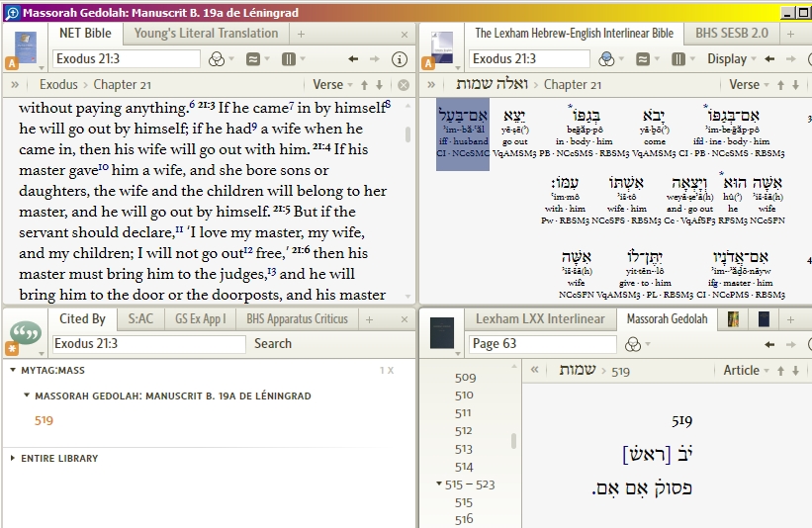Click previous verse up arrow in Interlinear panel
The width and height of the screenshot is (812, 528).
point(780,85)
